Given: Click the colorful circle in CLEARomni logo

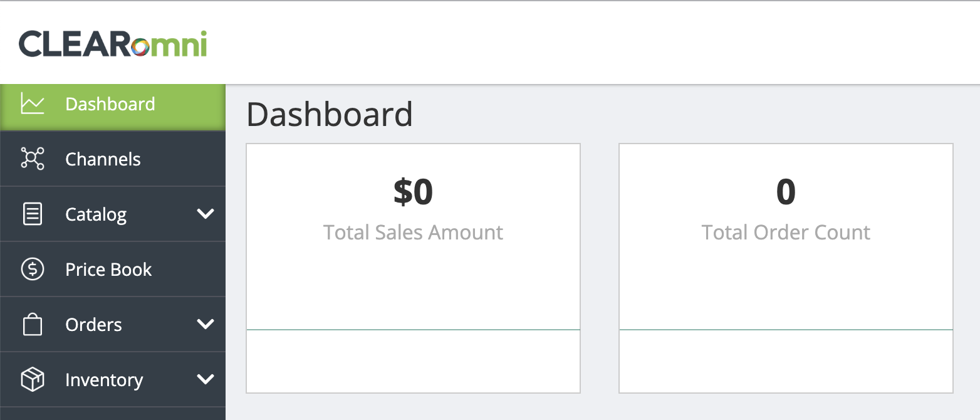Looking at the screenshot, I should pos(140,47).
